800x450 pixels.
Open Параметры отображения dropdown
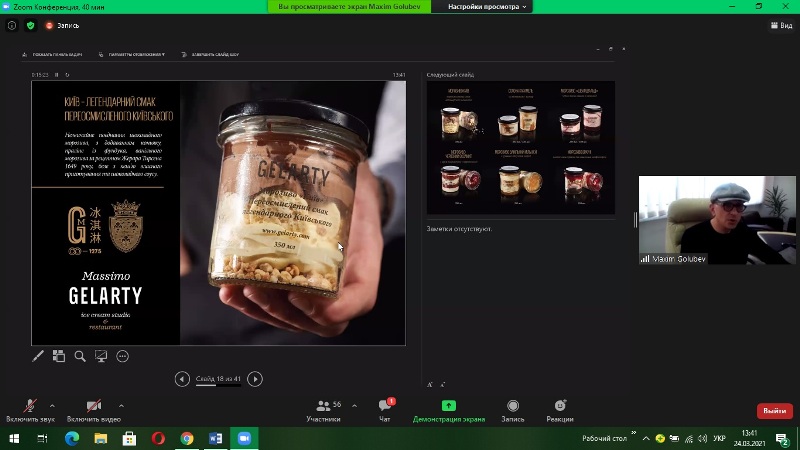click(132, 54)
